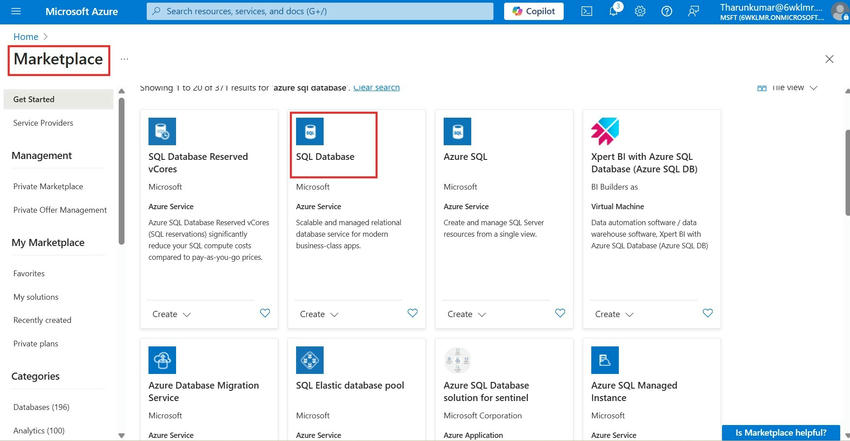Viewport: 850px width, 441px height.
Task: Open the Tile view dropdown
Action: pyautogui.click(x=787, y=88)
